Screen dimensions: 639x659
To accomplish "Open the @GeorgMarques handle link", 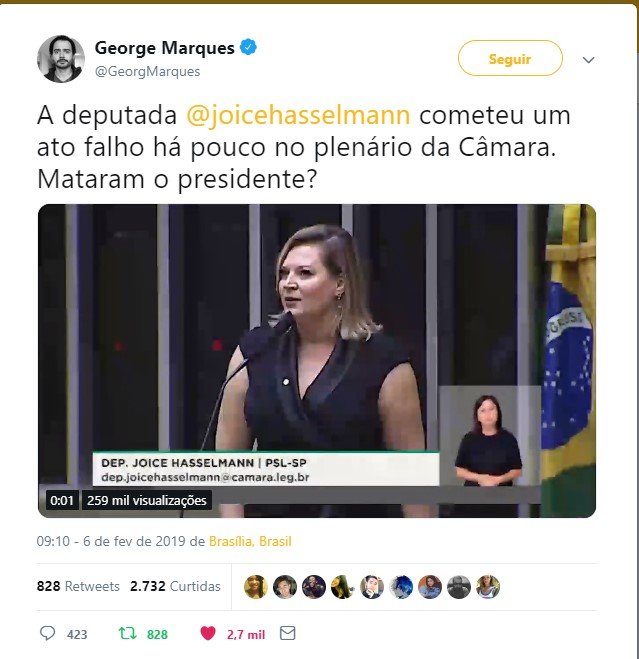I will pos(148,71).
